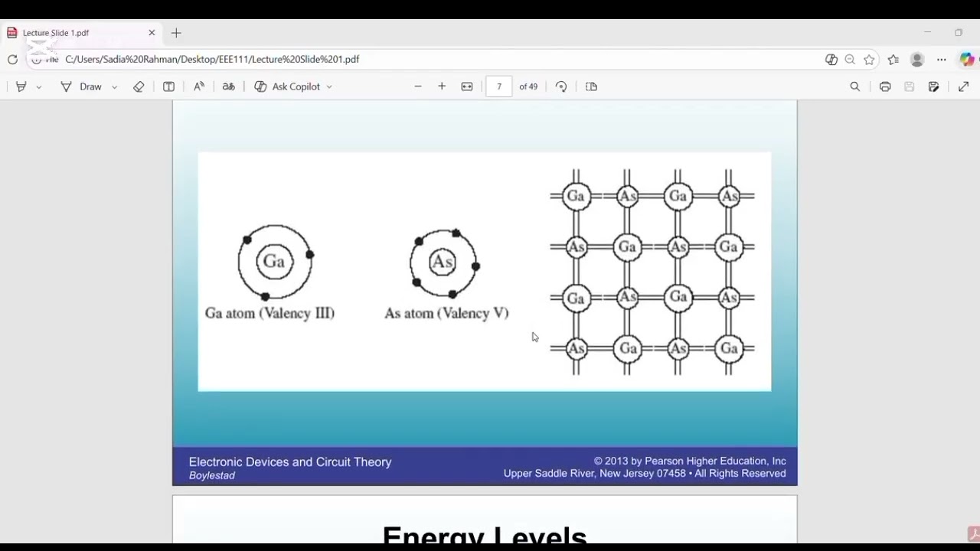Click the Add text tool

(x=168, y=86)
